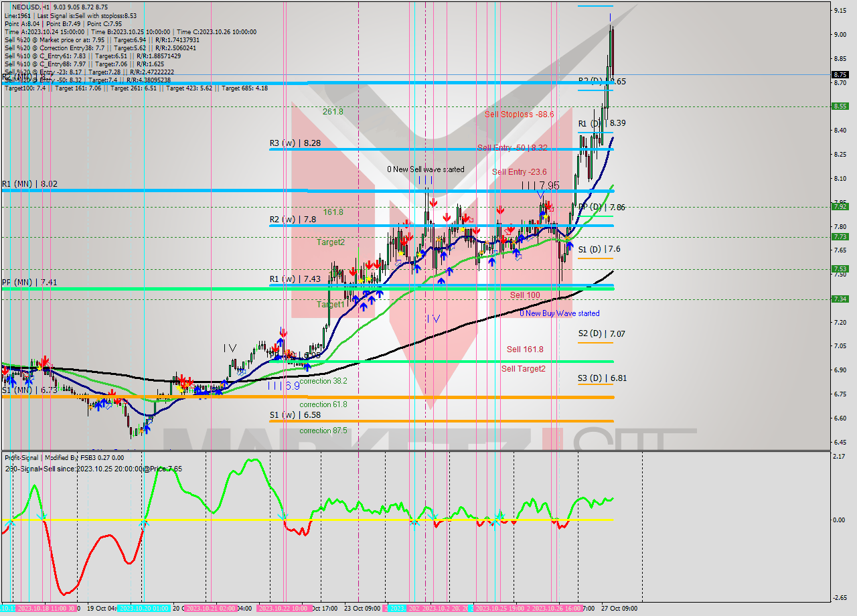This screenshot has height=616, width=857.
Task: Select the green 8.55 price tag on axis
Action: tap(840, 106)
